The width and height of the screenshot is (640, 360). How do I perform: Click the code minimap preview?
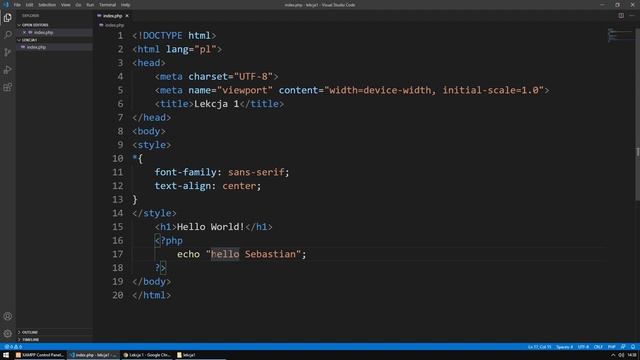(620, 35)
